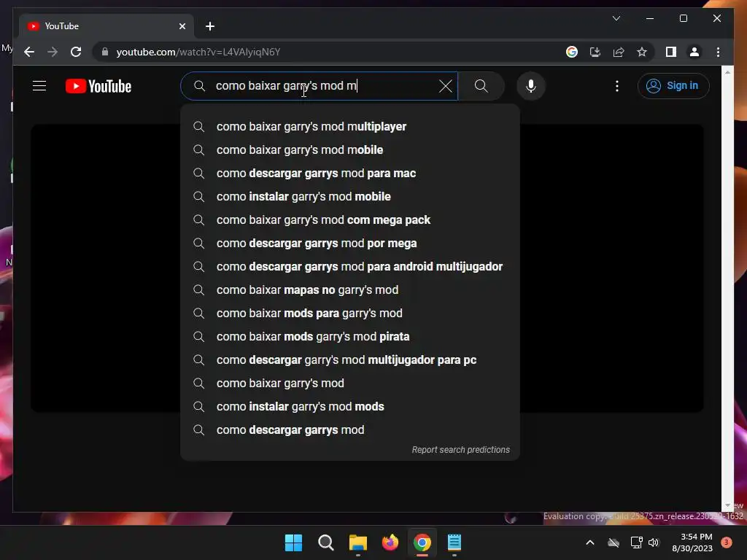
Task: Pick 'como descargar garrys mod' last suggestion
Action: click(349, 430)
